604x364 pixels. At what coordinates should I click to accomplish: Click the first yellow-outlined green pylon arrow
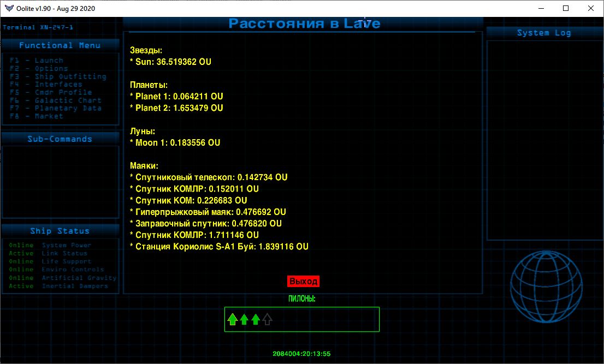233,319
